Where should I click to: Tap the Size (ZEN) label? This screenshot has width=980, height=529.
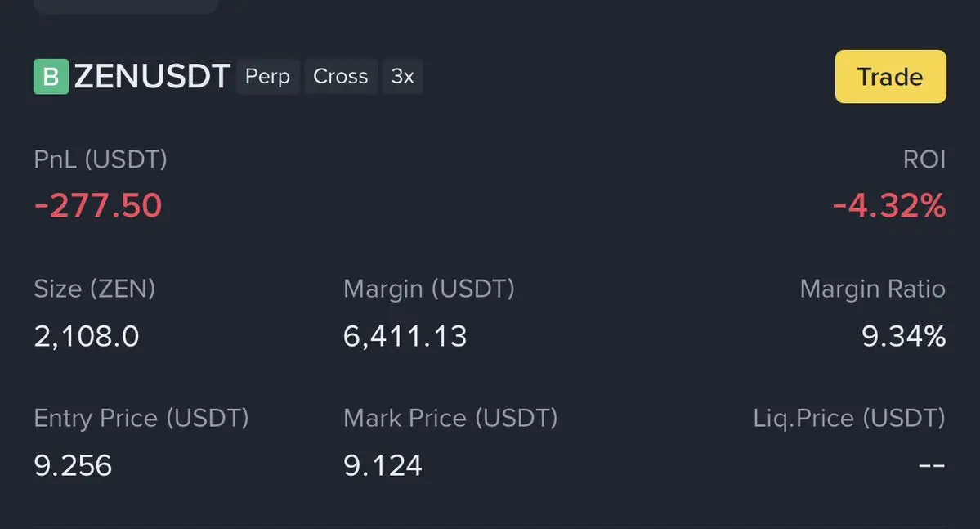coord(95,289)
